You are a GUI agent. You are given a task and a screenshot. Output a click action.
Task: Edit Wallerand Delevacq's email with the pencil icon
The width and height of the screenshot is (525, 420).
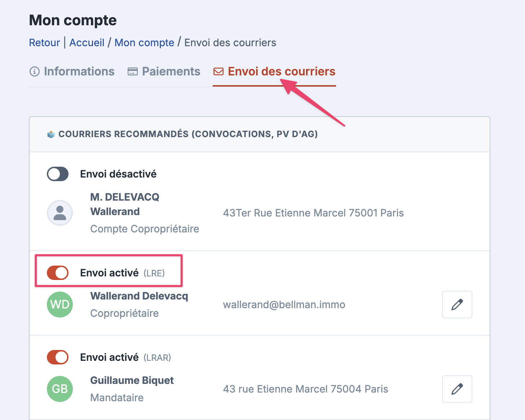[x=457, y=305]
